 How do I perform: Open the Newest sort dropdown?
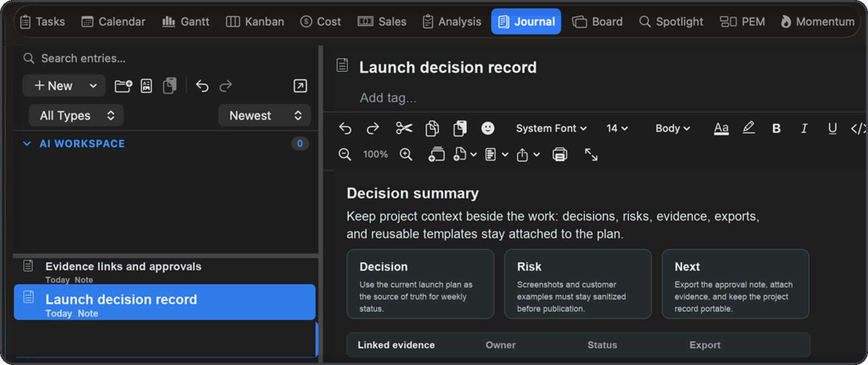coord(264,116)
